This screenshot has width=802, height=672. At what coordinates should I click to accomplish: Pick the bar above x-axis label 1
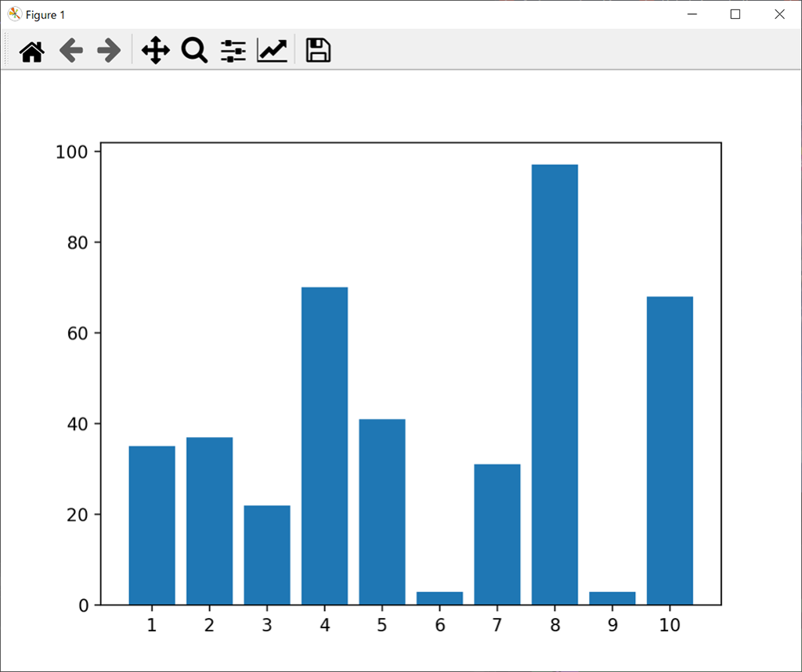[x=152, y=525]
